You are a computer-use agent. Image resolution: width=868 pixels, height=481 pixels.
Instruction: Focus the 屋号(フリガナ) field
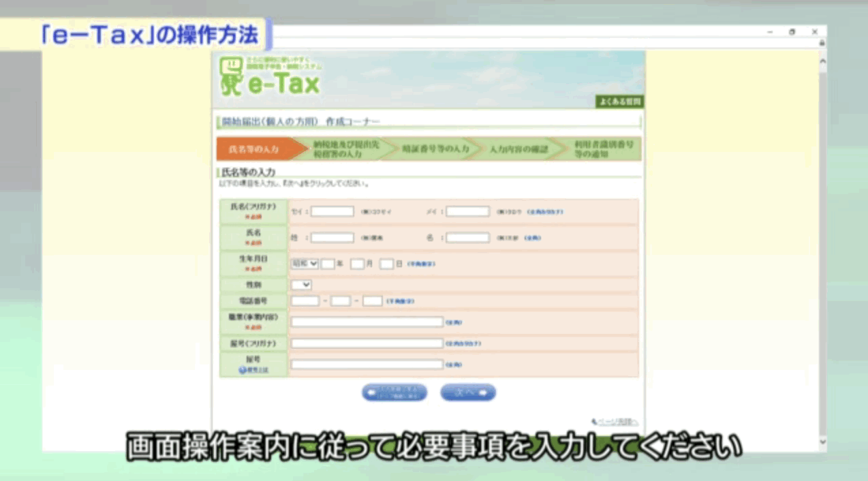(367, 343)
